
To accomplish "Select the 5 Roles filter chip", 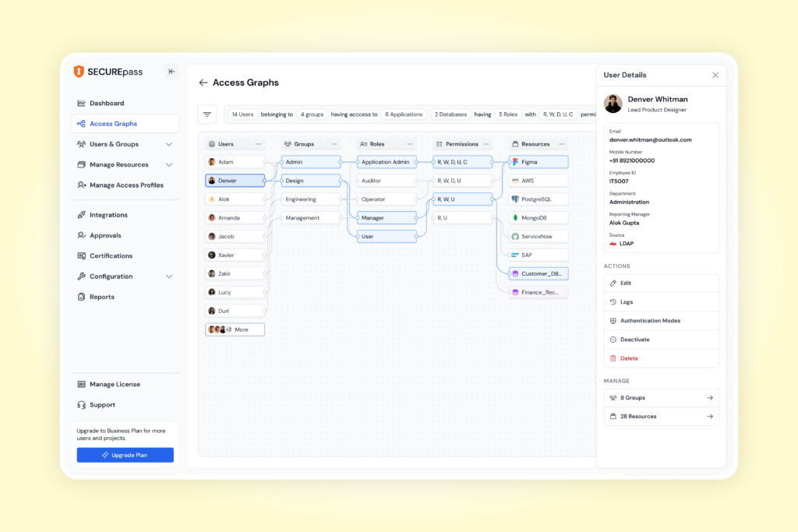I will [x=508, y=115].
